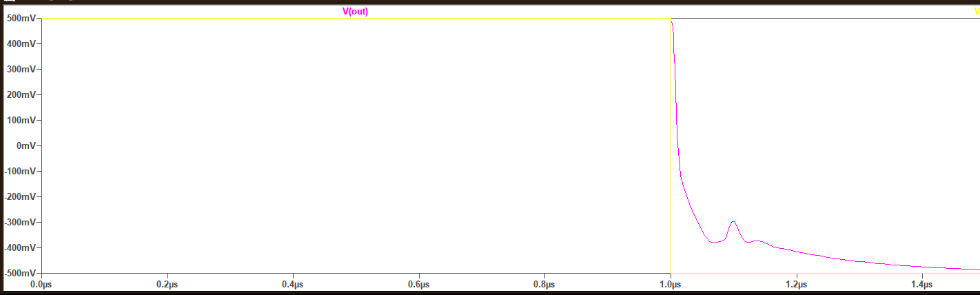The image size is (980, 295).
Task: Click the 400mV y-axis label
Action: pyautogui.click(x=20, y=44)
